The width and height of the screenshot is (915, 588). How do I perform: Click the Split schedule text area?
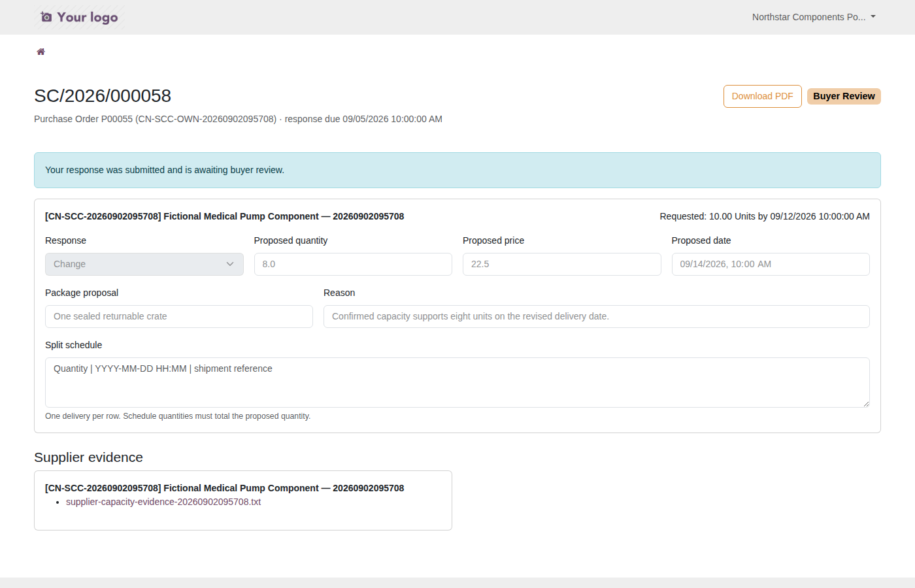point(457,382)
